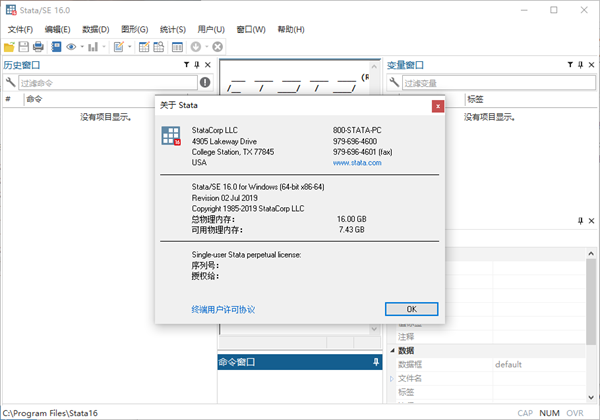The height and width of the screenshot is (420, 600).
Task: Open dropdown arrow beside the More icon
Action: [207, 47]
